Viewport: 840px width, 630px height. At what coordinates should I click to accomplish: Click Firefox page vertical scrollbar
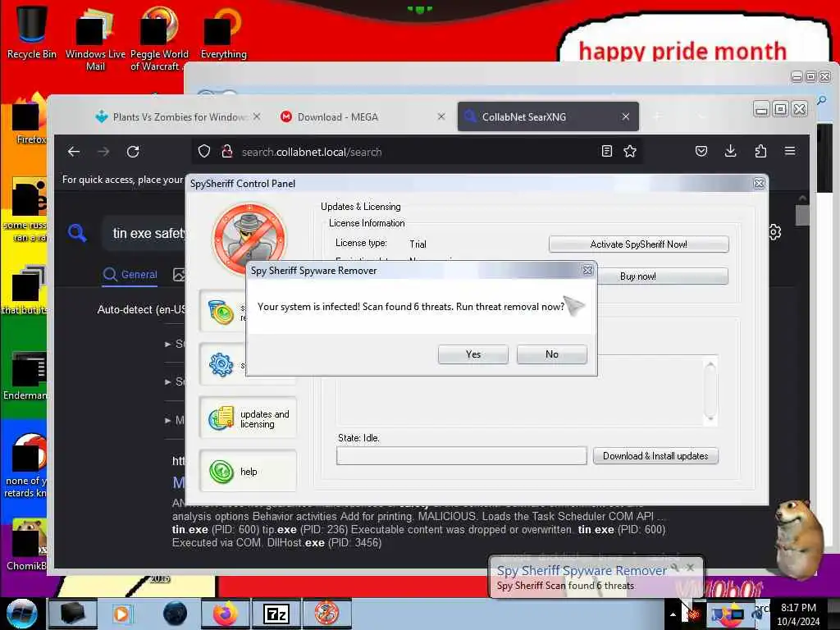(802, 216)
